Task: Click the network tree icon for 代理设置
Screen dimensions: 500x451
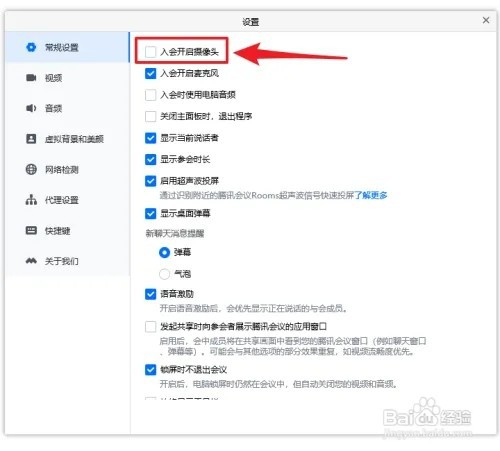Action: [31, 200]
